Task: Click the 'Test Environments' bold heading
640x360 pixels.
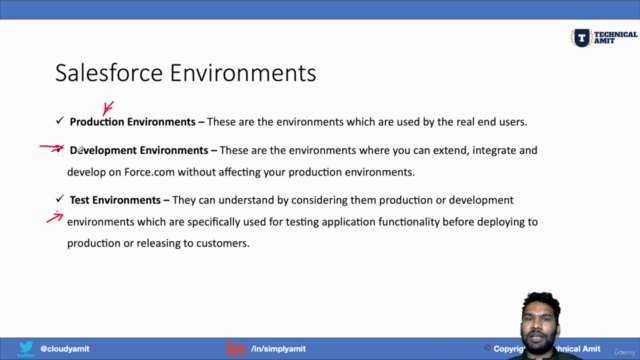Action: pyautogui.click(x=115, y=200)
